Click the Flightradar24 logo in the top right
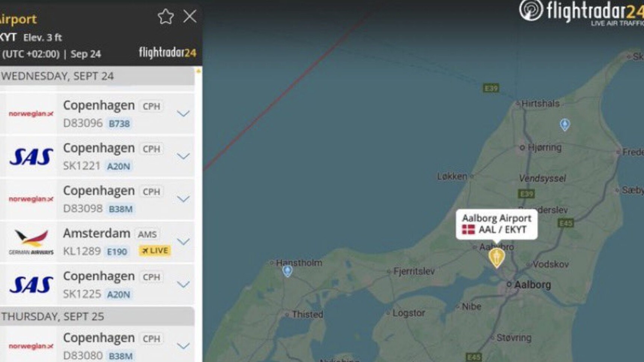The height and width of the screenshot is (362, 644). coord(581,12)
